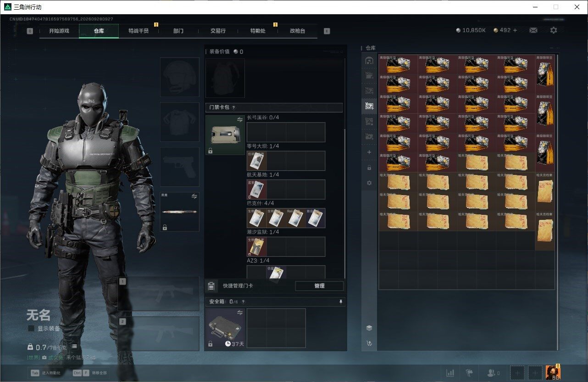Click swap icon on the safe box
The width and height of the screenshot is (588, 382).
tap(239, 312)
